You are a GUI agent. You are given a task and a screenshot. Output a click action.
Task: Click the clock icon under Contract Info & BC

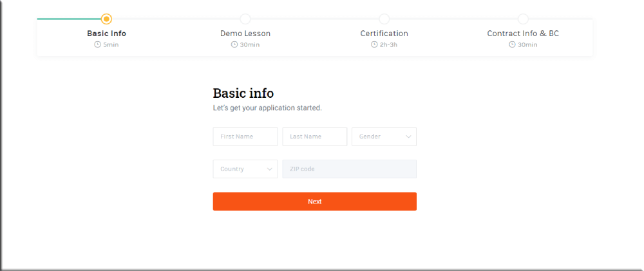click(x=512, y=44)
